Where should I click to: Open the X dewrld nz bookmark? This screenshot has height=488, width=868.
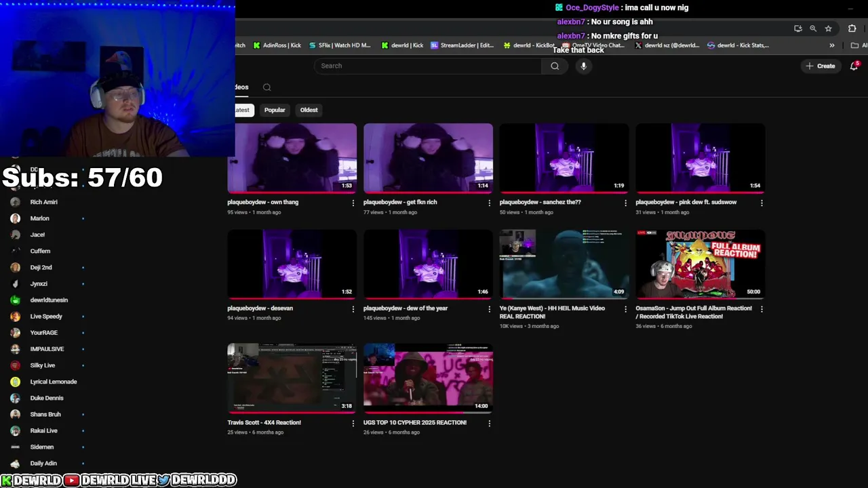tap(667, 45)
